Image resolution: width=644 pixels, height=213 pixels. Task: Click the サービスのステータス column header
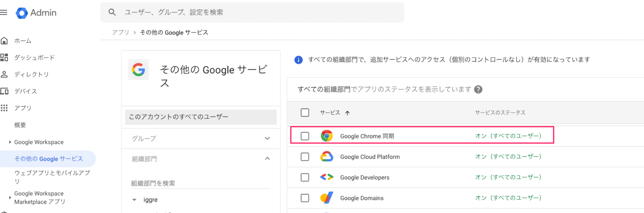(x=500, y=113)
